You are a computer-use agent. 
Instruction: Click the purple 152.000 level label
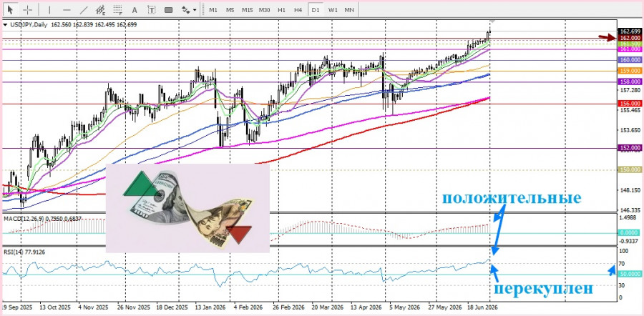click(x=630, y=147)
